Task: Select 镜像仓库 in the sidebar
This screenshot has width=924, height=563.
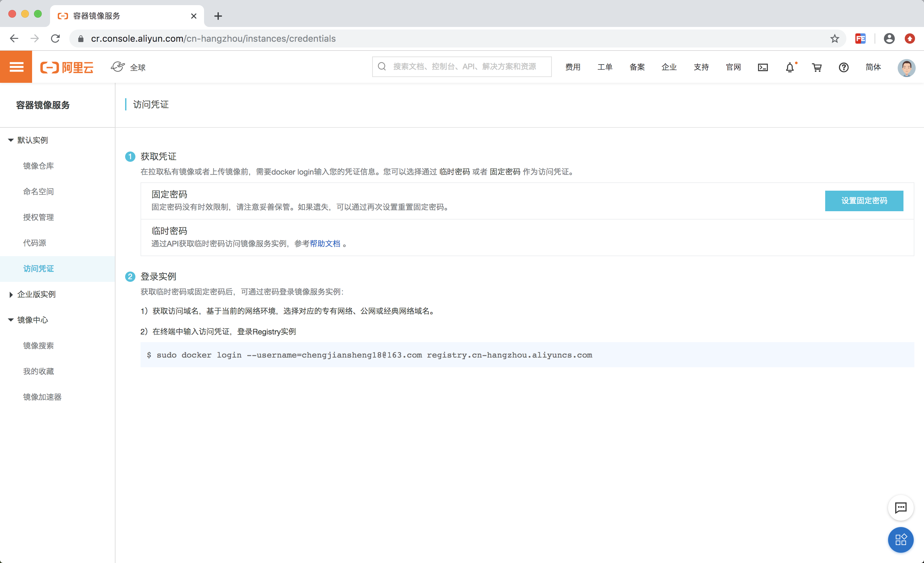Action: click(x=38, y=166)
